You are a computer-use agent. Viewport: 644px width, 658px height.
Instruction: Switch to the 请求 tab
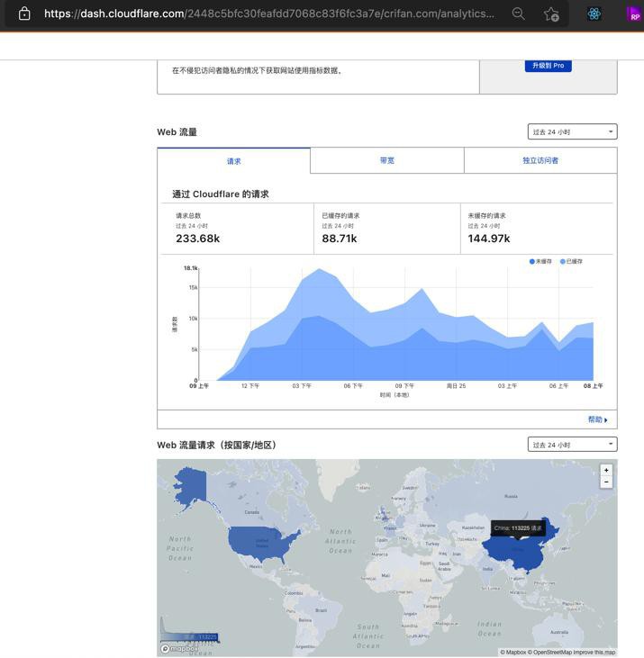[x=234, y=161]
